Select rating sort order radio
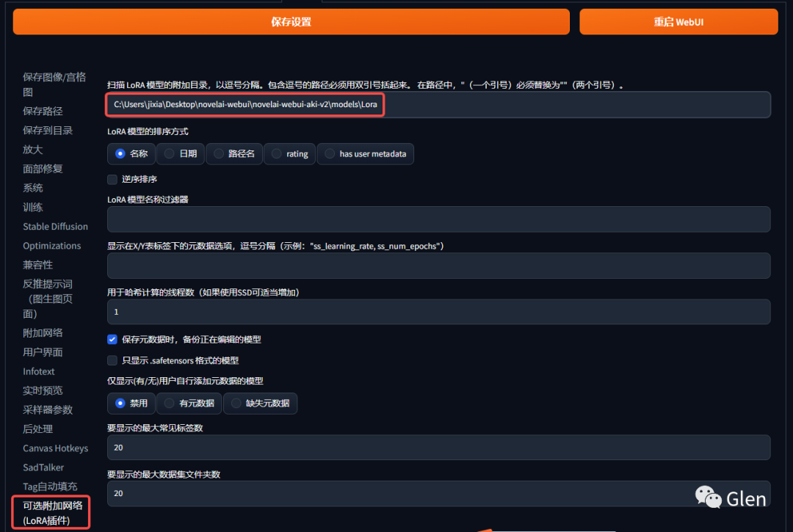The image size is (793, 532). [290, 154]
